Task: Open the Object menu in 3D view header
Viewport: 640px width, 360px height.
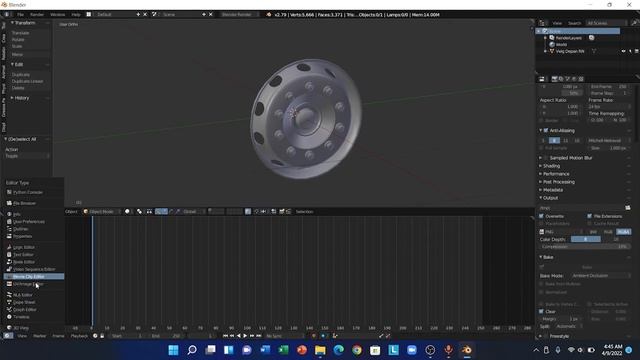Action: coord(71,211)
